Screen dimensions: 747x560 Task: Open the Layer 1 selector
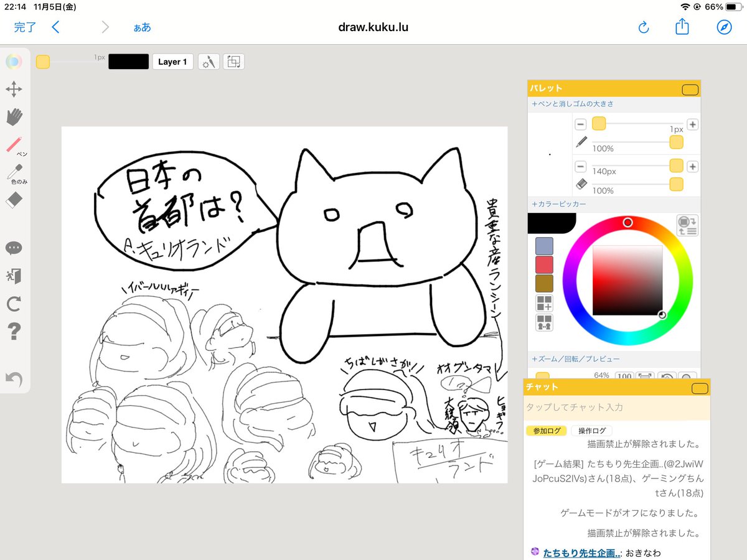(172, 62)
